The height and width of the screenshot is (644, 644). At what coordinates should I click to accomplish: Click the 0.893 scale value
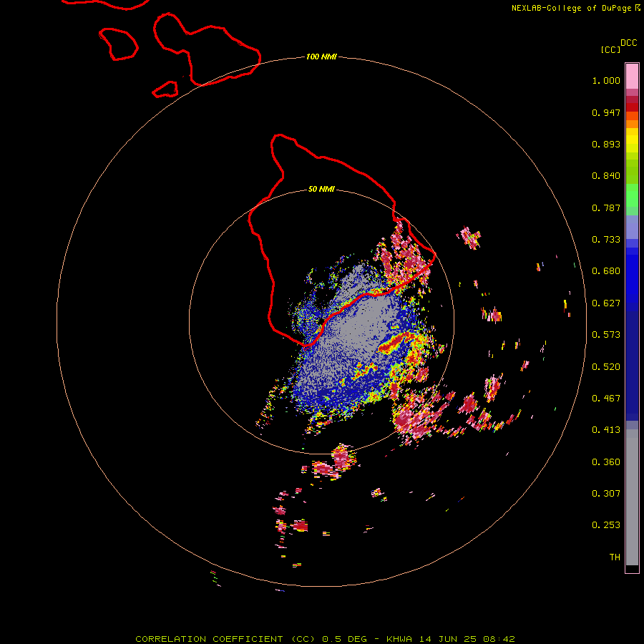click(x=606, y=144)
